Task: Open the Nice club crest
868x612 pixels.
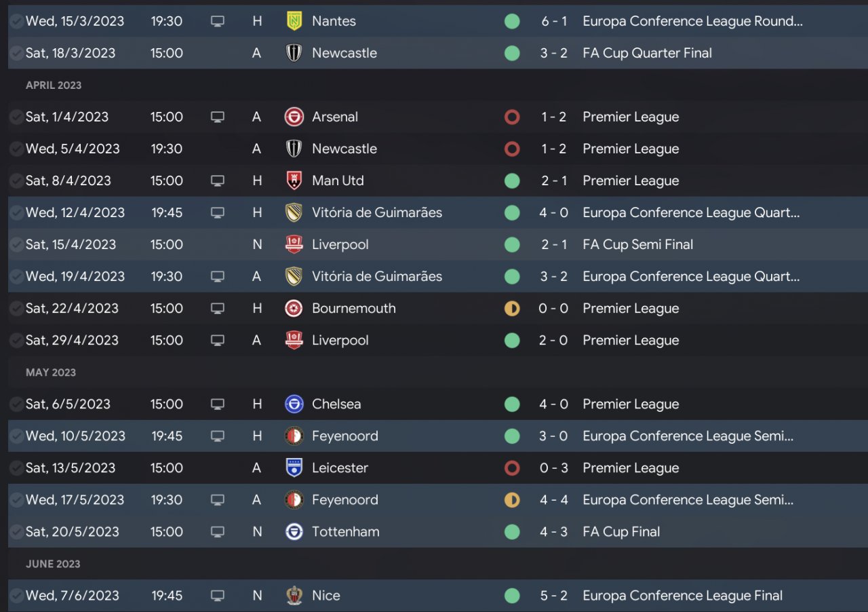Action: 294,596
